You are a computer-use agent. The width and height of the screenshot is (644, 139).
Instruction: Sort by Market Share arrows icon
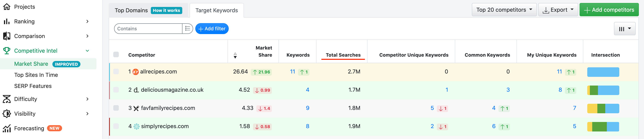tap(235, 55)
